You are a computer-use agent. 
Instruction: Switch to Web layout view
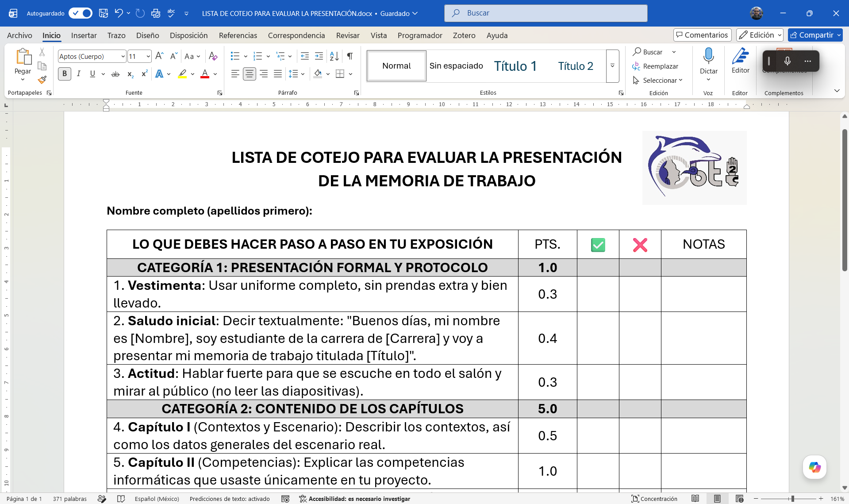point(739,499)
